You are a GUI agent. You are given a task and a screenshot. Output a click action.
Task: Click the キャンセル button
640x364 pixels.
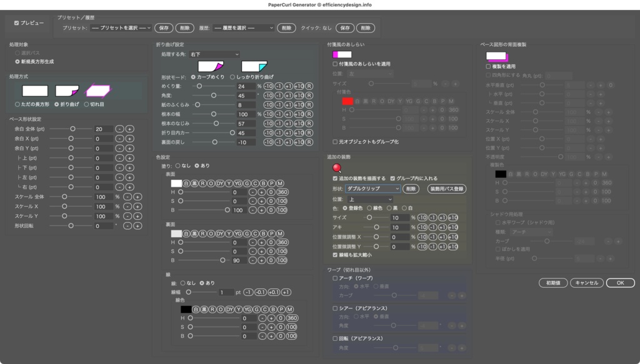(x=586, y=283)
